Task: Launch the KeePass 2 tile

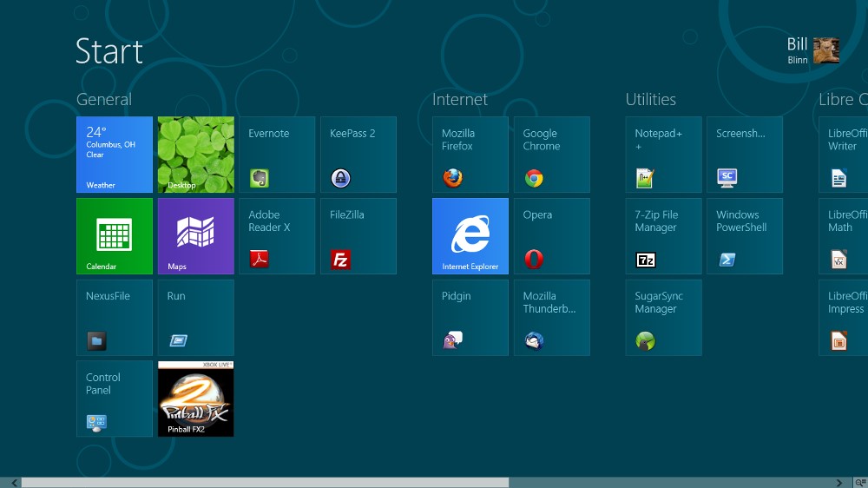Action: click(x=358, y=155)
